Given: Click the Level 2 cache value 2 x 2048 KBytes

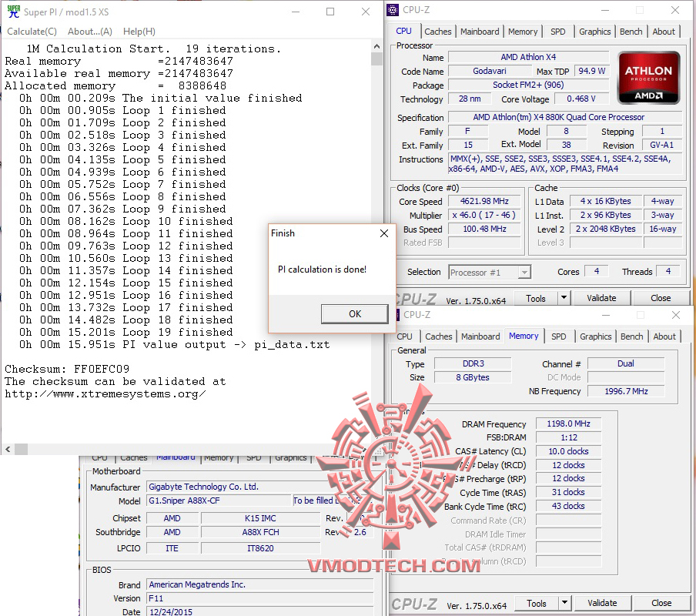Looking at the screenshot, I should click(x=605, y=229).
